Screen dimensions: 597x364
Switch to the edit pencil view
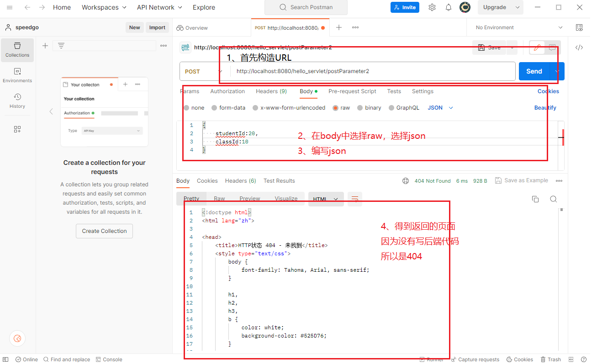point(537,47)
